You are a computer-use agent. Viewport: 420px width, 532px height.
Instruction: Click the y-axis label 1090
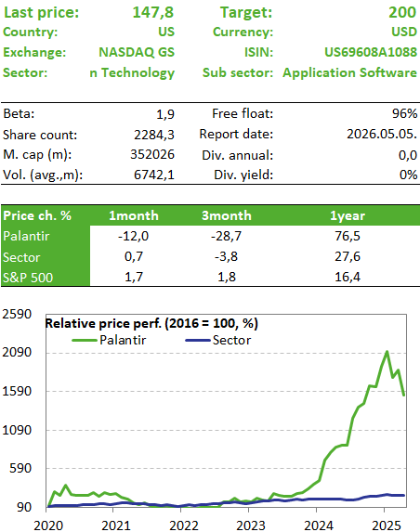click(x=17, y=430)
